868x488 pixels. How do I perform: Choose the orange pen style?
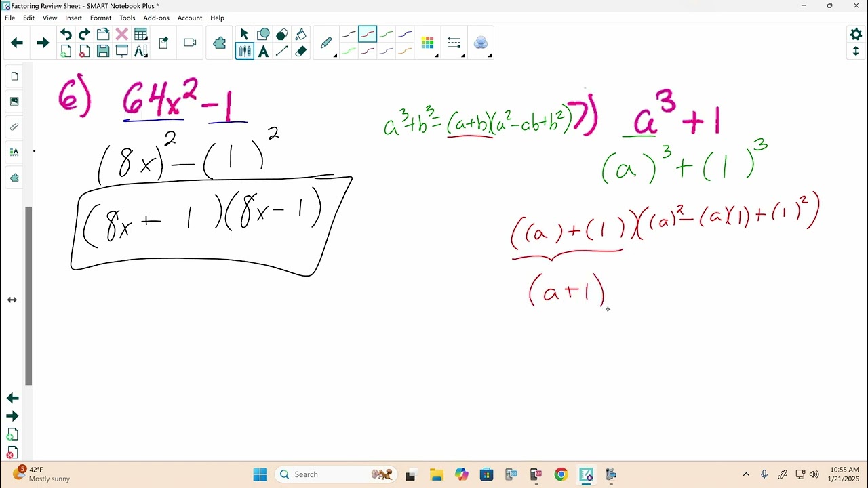point(405,51)
